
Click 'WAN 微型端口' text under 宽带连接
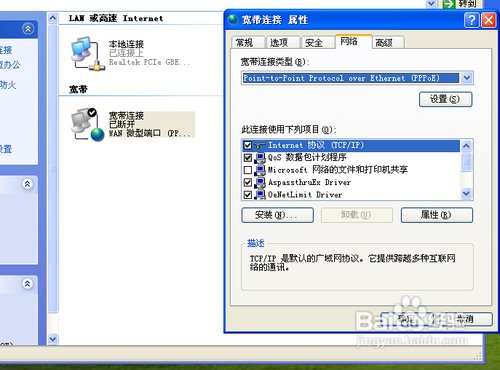[x=150, y=133]
